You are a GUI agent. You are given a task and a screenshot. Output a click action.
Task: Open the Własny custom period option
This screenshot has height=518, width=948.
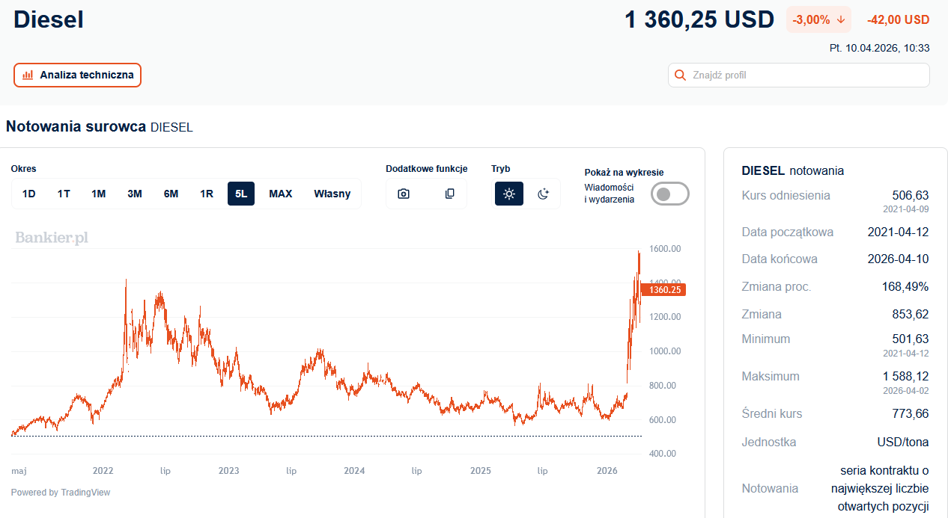coord(332,193)
